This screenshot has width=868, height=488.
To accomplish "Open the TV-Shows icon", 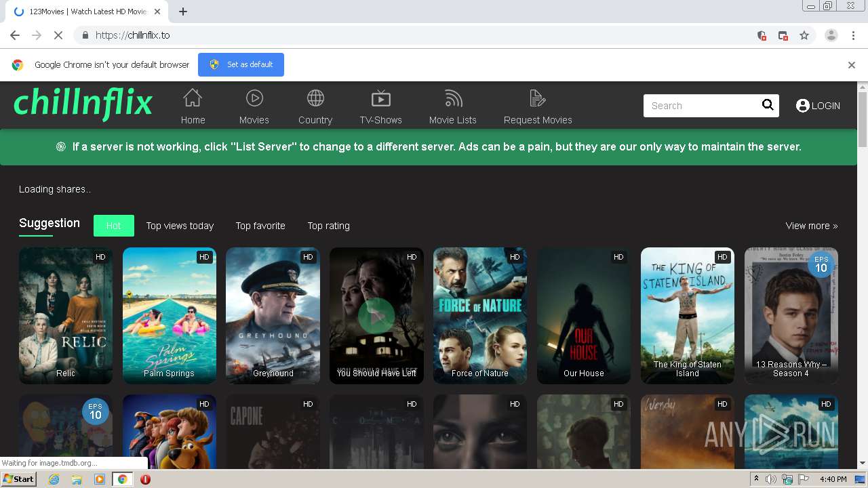I will (x=381, y=98).
